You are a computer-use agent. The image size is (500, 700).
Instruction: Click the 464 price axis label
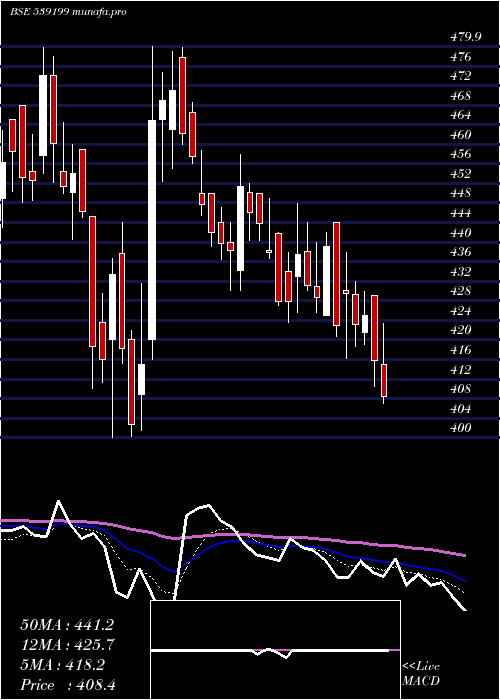click(460, 115)
